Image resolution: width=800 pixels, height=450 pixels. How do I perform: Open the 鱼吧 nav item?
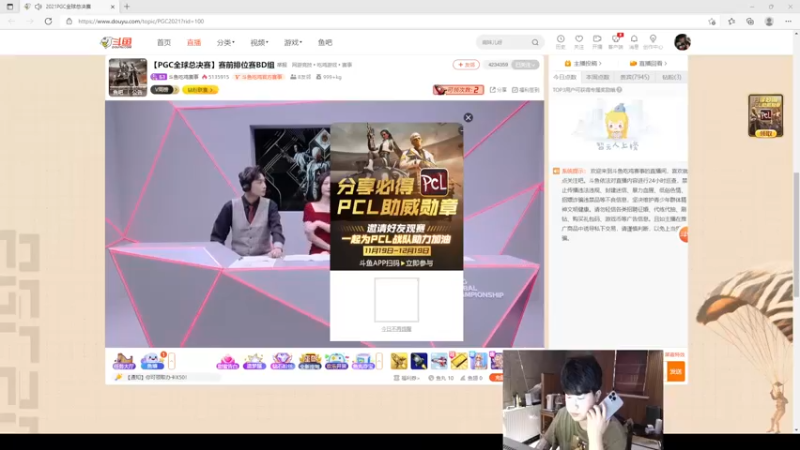click(325, 43)
